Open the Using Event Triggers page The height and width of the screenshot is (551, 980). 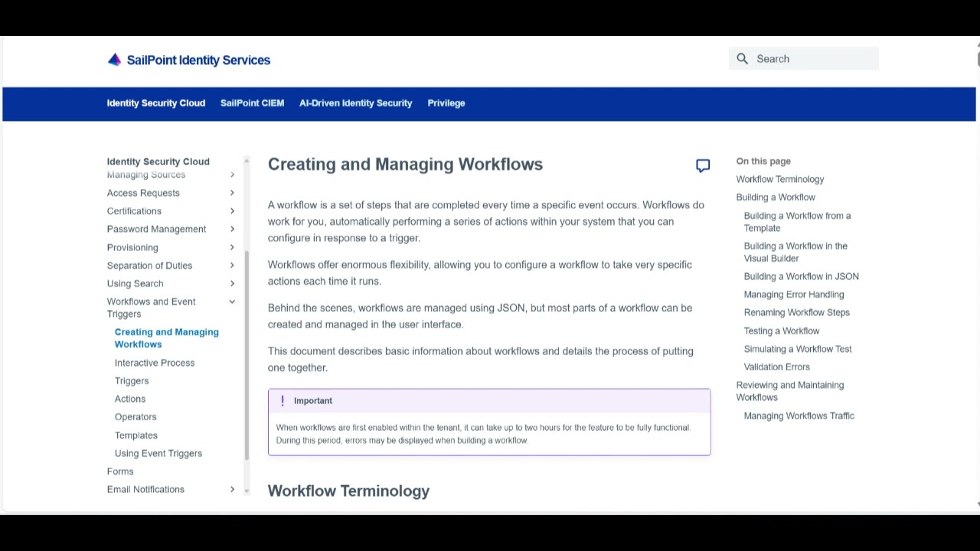(158, 453)
